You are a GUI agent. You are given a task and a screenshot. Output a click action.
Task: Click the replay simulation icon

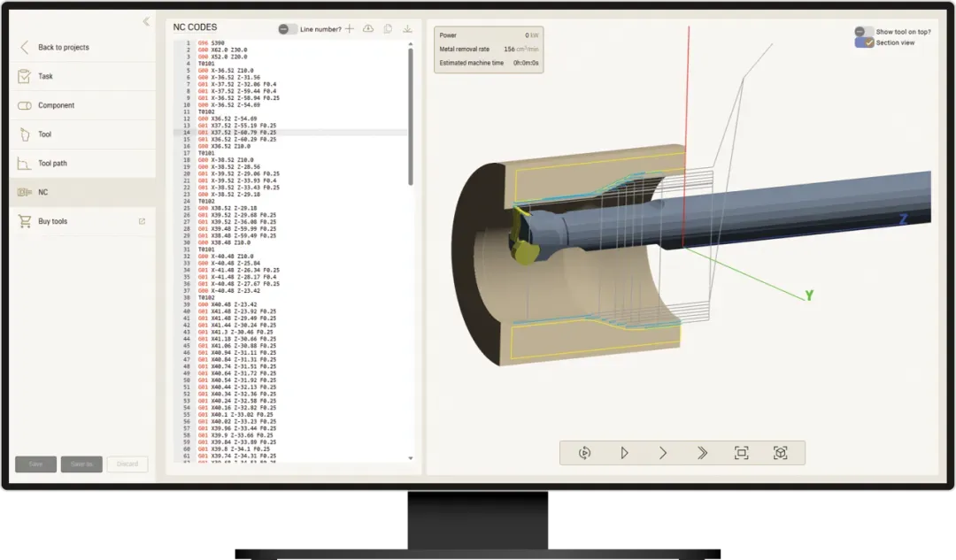click(x=584, y=453)
